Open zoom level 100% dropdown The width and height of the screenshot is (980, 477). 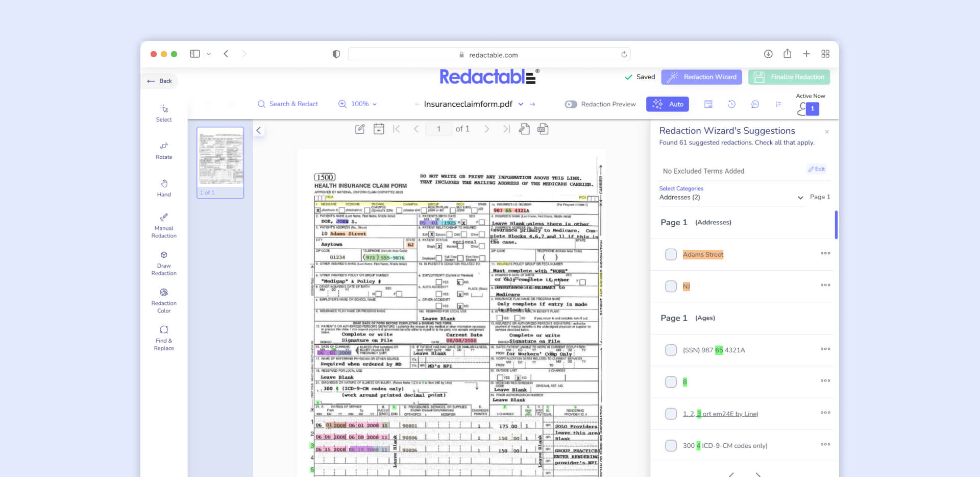coord(364,104)
